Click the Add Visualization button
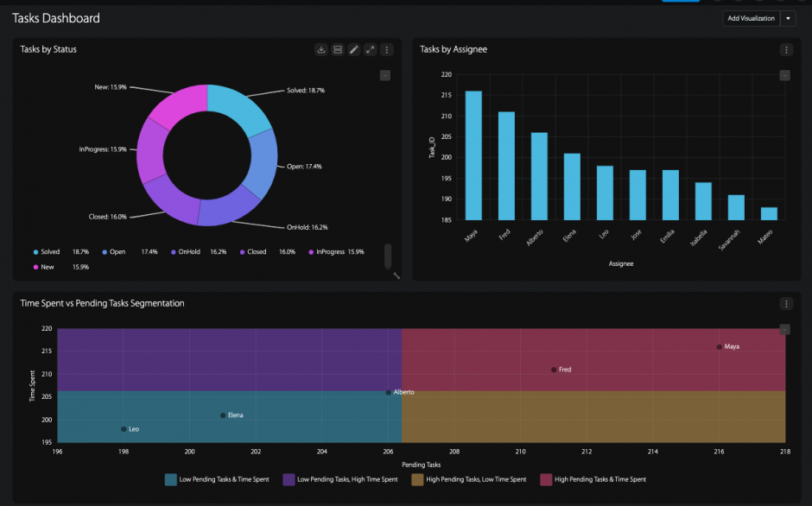Screen dimensions: 812x506 coord(751,18)
